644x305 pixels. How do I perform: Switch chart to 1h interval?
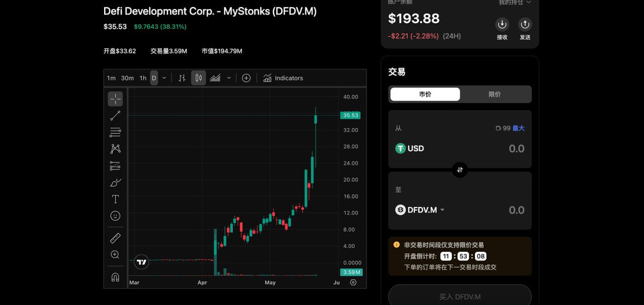(x=143, y=78)
